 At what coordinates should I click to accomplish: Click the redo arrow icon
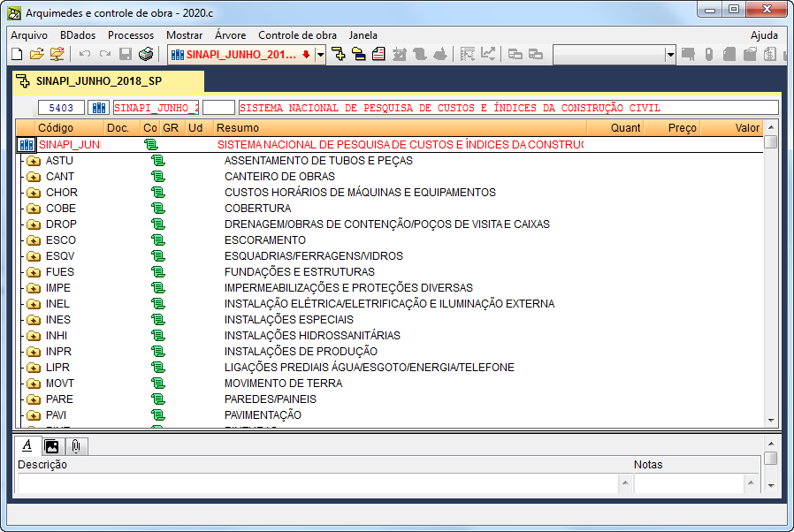coord(105,54)
